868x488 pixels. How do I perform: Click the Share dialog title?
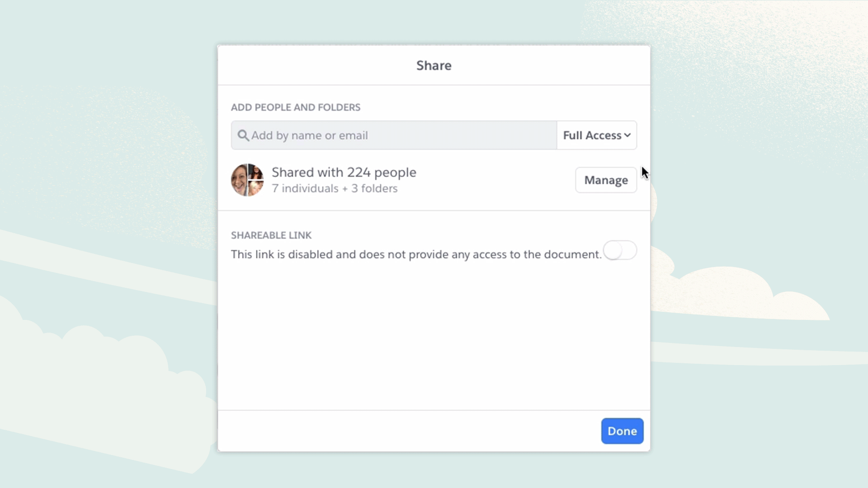pos(434,66)
